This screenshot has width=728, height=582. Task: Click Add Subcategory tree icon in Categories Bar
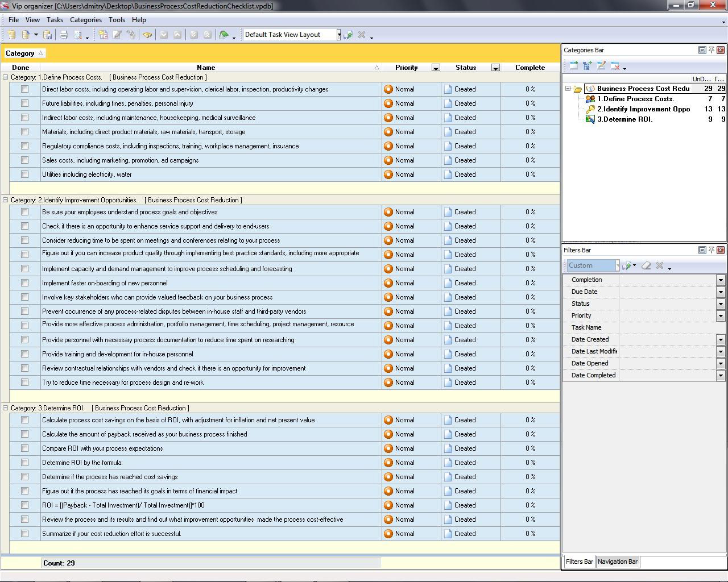click(x=587, y=66)
